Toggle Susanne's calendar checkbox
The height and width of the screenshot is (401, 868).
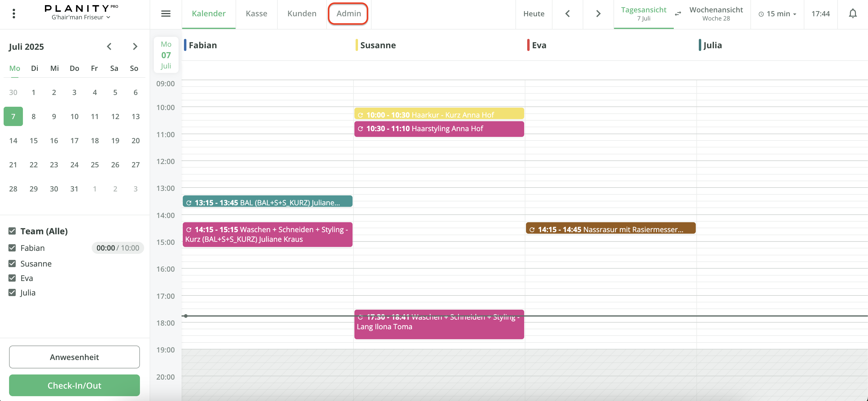point(12,264)
